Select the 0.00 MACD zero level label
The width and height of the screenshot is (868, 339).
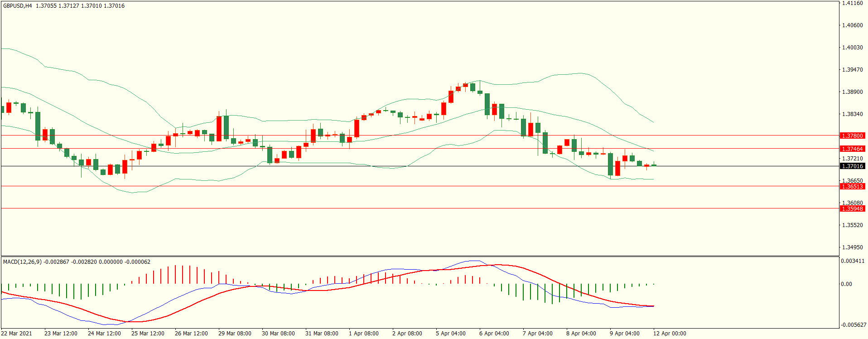tap(846, 284)
